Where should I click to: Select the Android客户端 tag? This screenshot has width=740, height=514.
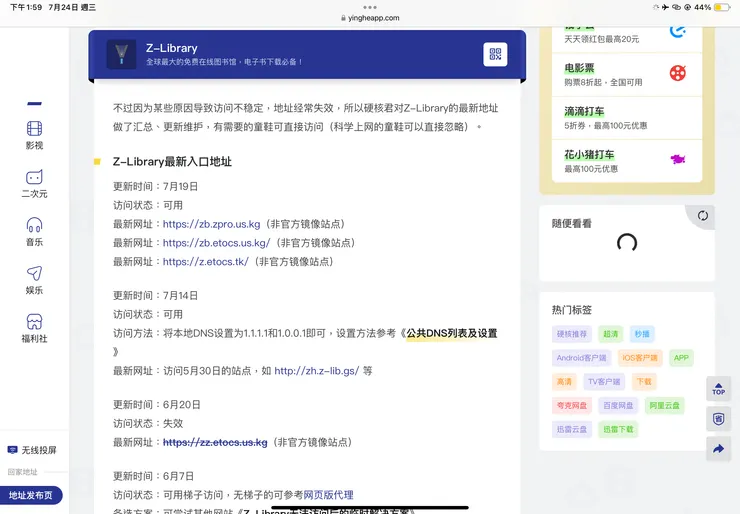point(581,358)
